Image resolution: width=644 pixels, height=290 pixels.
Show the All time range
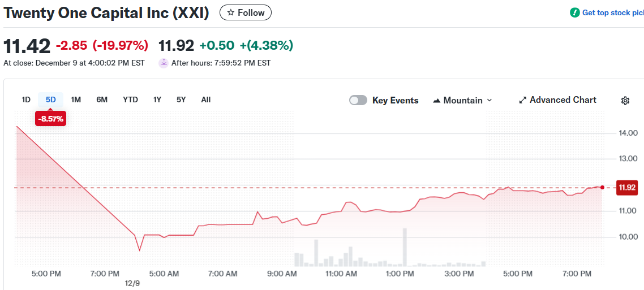point(206,99)
